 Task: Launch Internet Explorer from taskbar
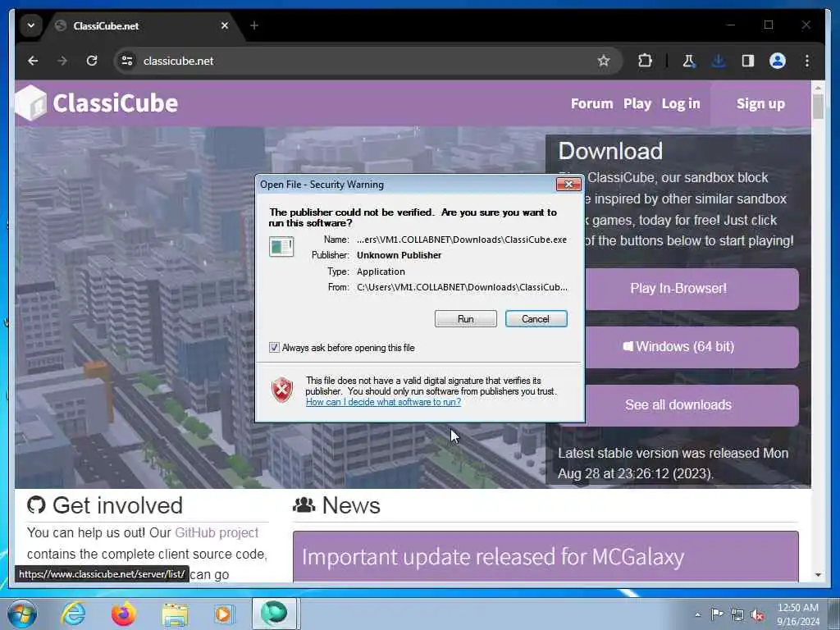73,614
